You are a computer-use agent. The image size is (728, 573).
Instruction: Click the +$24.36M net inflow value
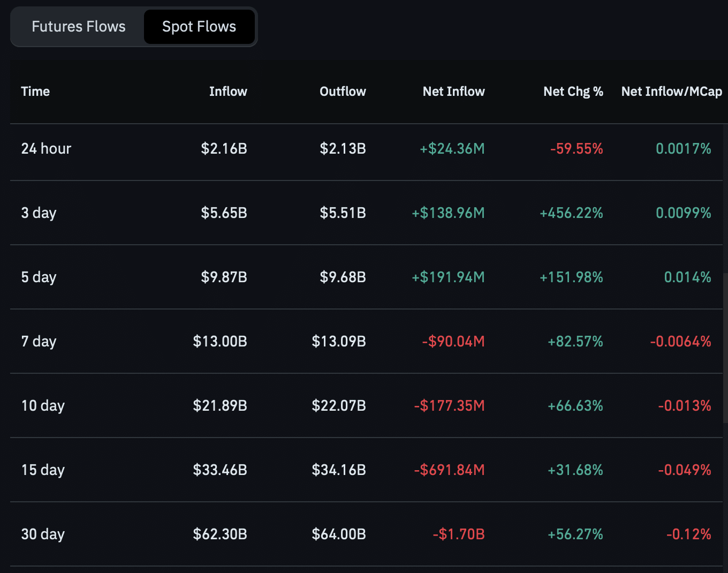pyautogui.click(x=452, y=149)
